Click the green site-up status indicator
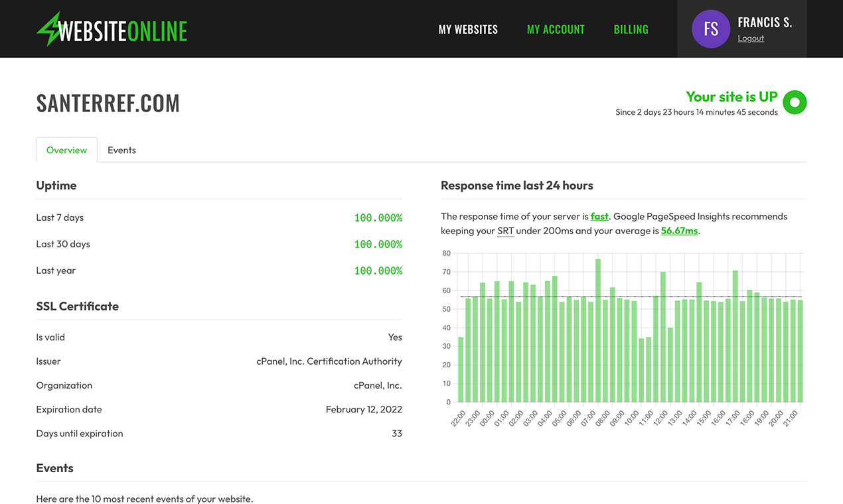Image resolution: width=843 pixels, height=504 pixels. coord(795,103)
